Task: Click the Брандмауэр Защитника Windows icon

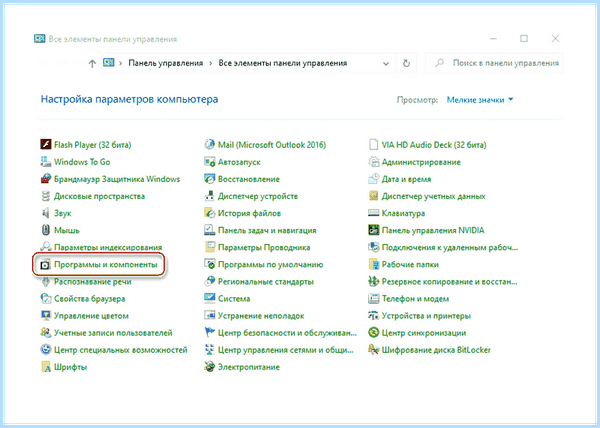Action: point(46,179)
